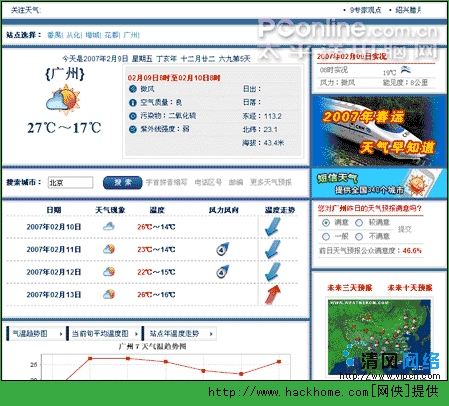Click the 46.6% satisfaction value
449x406 pixels.
[x=412, y=251]
